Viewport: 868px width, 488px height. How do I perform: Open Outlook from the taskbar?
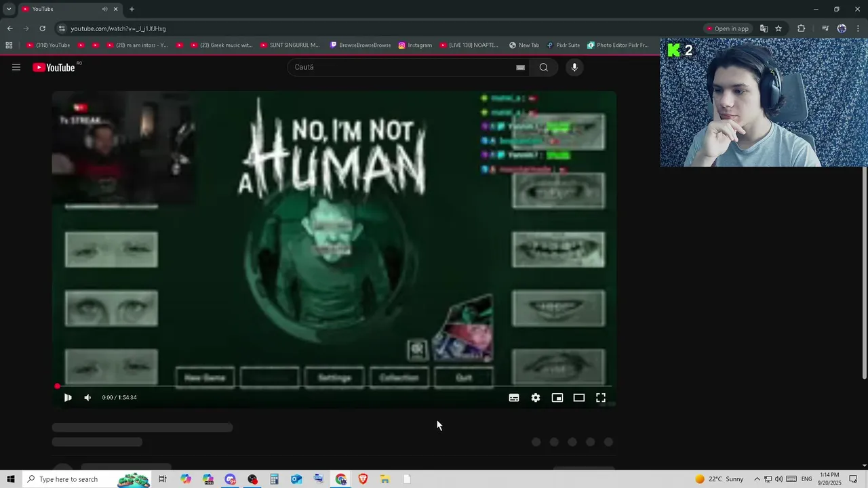coord(296,479)
